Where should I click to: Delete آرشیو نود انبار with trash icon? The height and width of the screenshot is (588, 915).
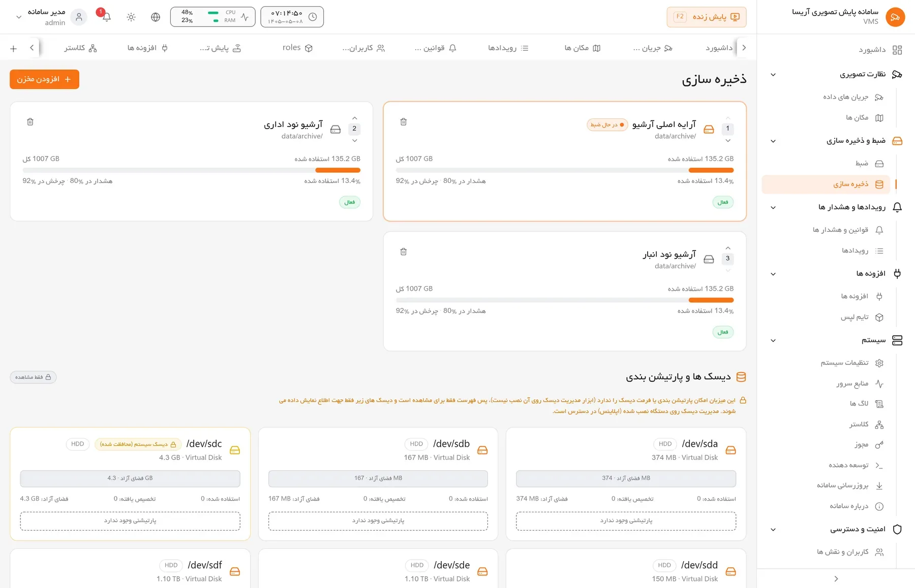pyautogui.click(x=404, y=252)
